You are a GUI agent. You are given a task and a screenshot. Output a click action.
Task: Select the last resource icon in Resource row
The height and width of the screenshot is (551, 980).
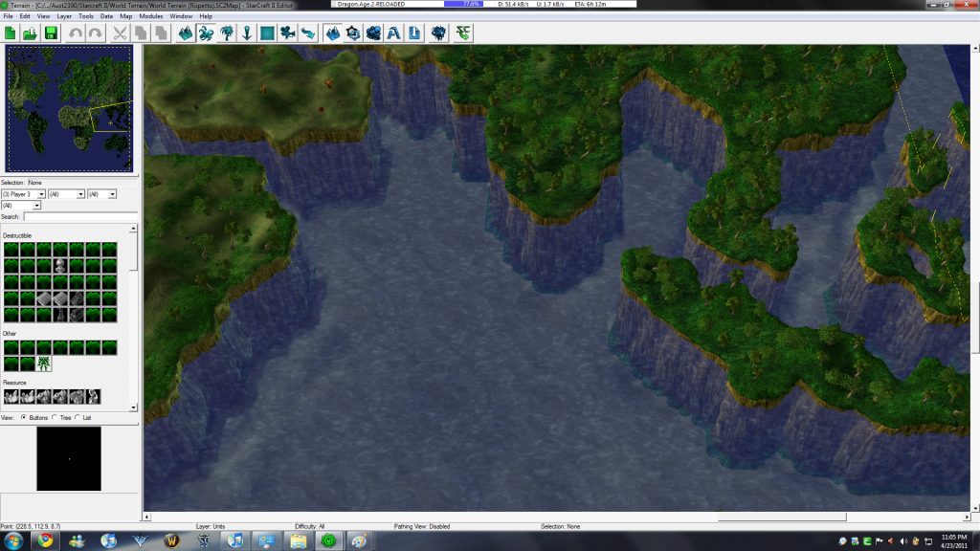click(x=93, y=396)
